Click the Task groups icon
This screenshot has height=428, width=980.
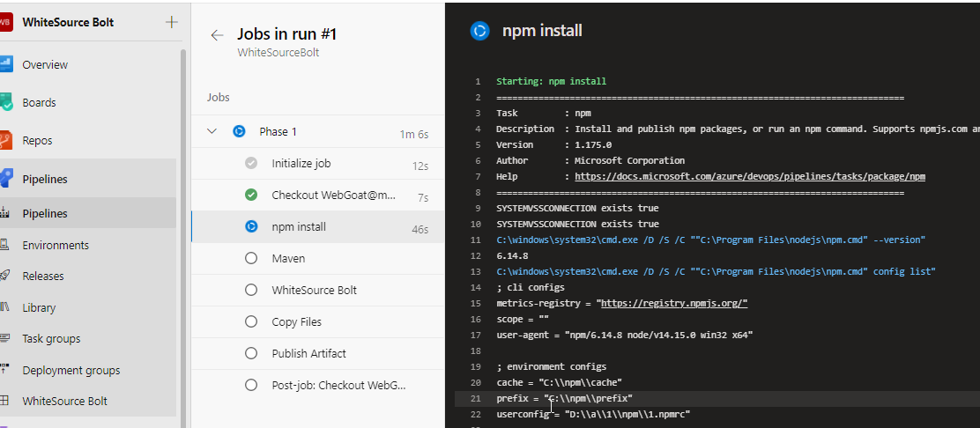tap(4, 339)
